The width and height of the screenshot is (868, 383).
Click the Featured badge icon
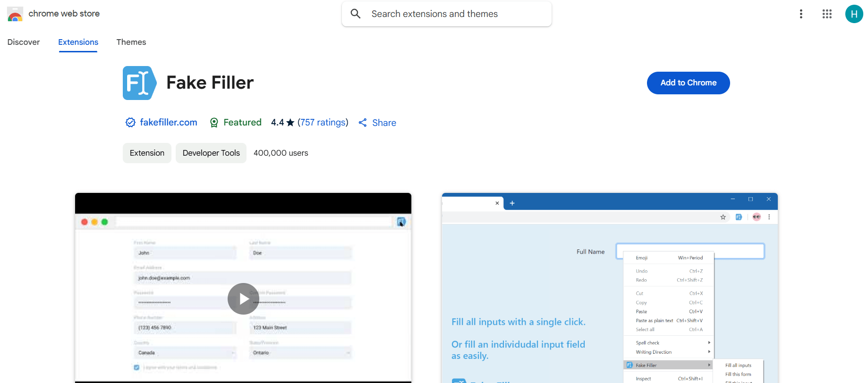[214, 123]
